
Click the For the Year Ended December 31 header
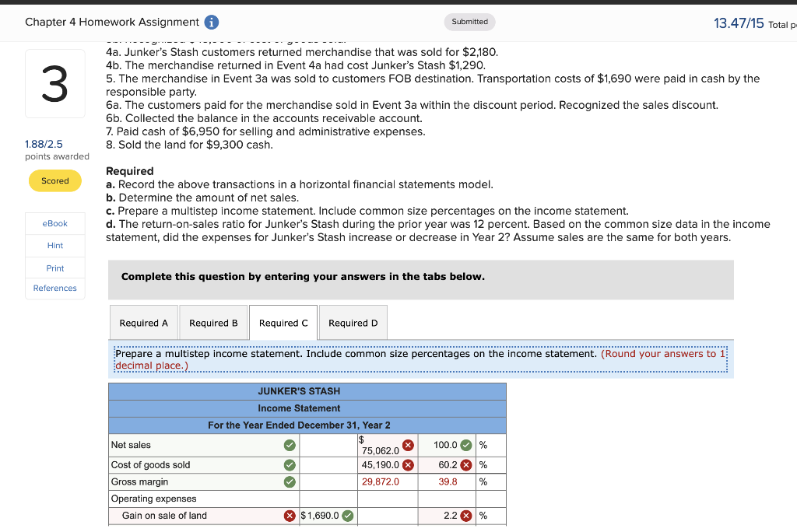tap(307, 425)
